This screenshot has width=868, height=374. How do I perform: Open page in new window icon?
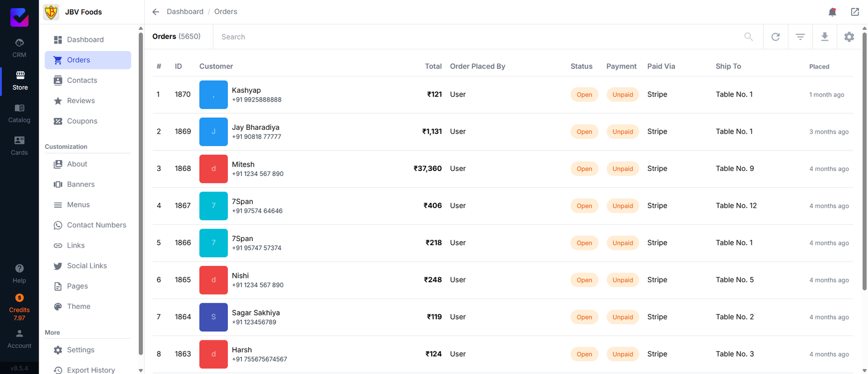point(855,11)
